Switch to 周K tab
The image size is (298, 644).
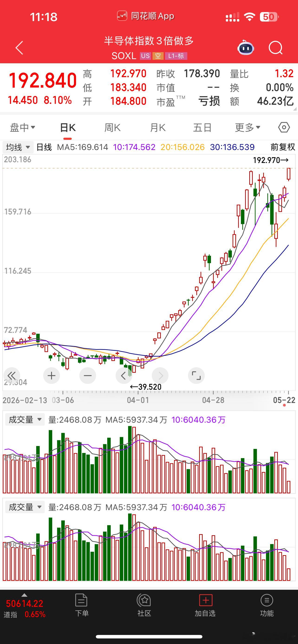point(112,128)
